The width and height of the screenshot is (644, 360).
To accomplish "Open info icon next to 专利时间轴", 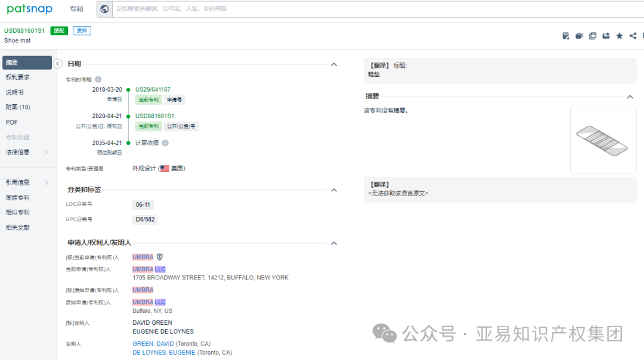I will [x=98, y=79].
